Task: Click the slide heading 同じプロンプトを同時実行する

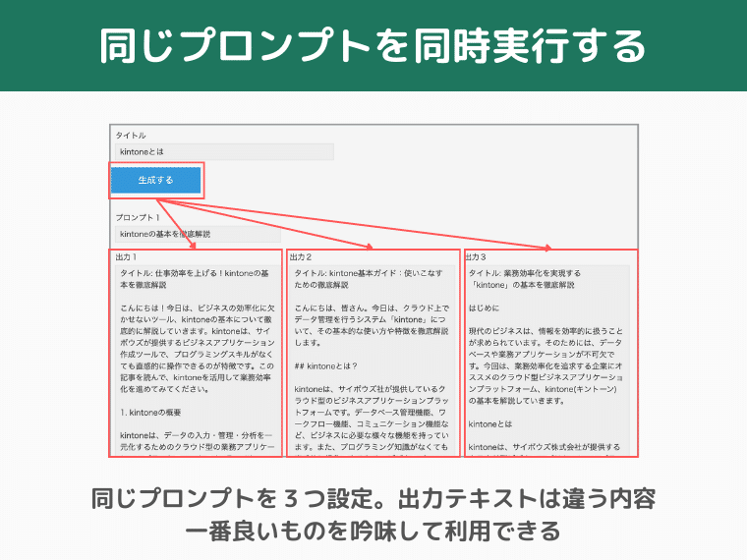Action: click(373, 46)
